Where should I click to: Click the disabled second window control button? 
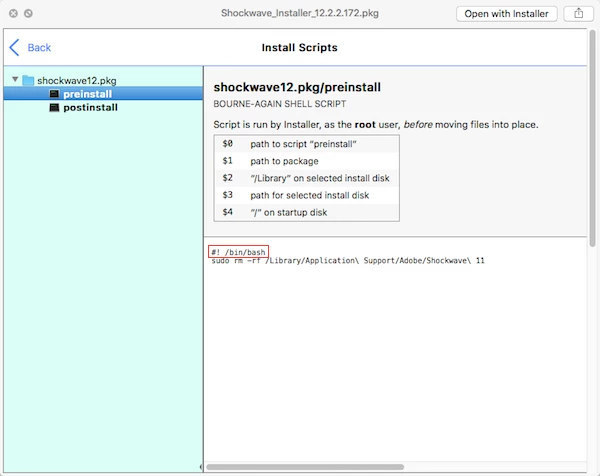click(x=28, y=14)
